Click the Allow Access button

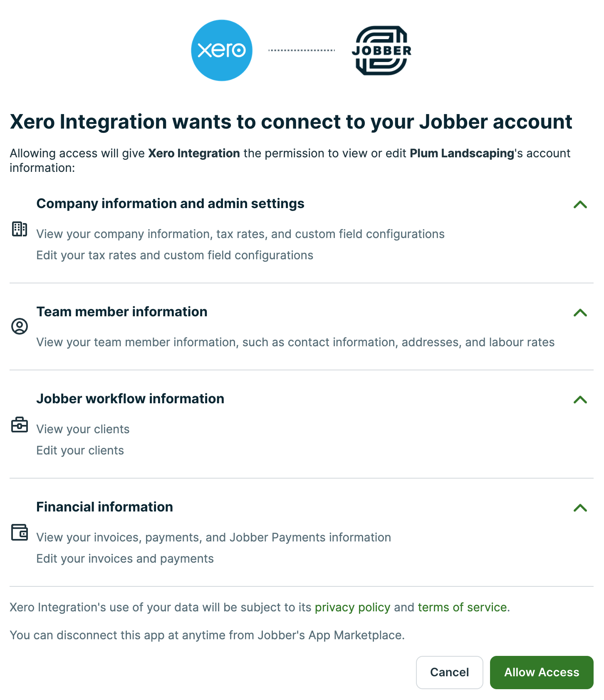tap(541, 672)
